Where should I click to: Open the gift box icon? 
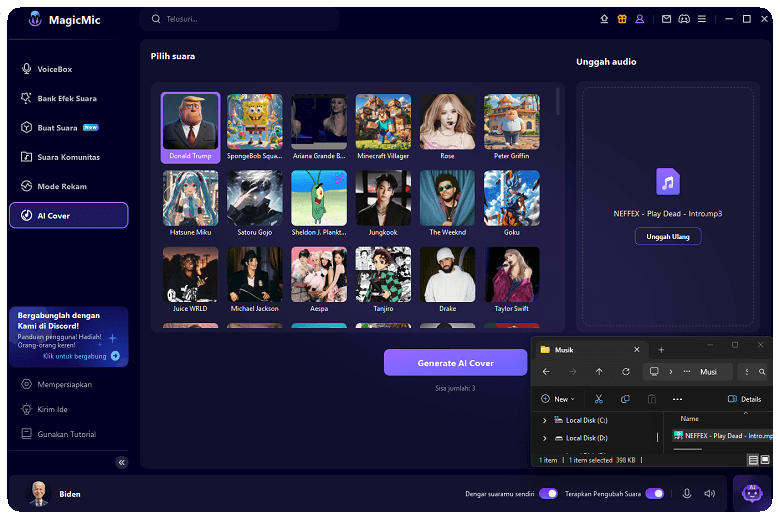point(622,19)
